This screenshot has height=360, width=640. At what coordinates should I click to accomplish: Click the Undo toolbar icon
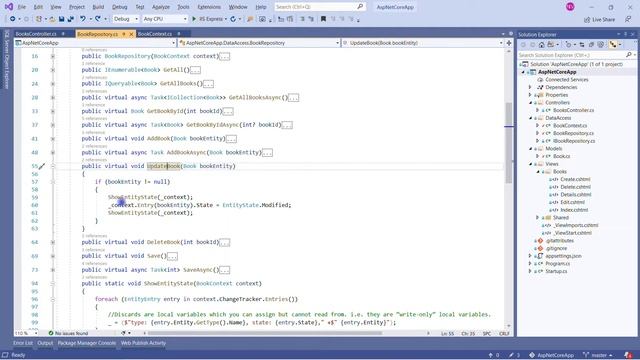click(x=83, y=19)
